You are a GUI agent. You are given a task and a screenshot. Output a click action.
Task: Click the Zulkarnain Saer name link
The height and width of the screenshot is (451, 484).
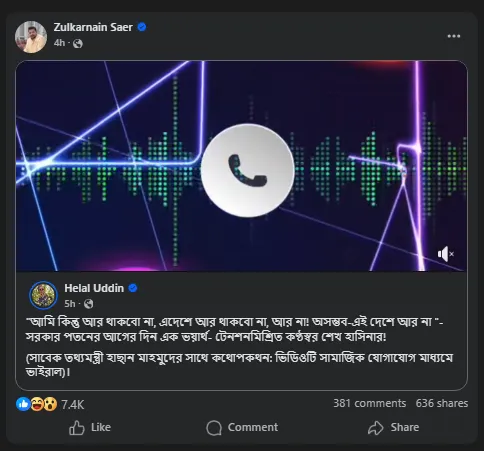[93, 27]
